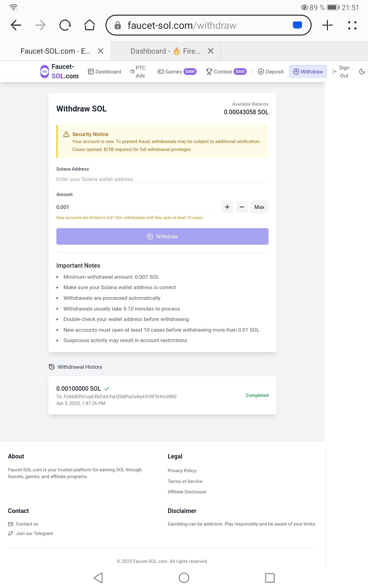Open the Privacy Policy link

pos(182,471)
